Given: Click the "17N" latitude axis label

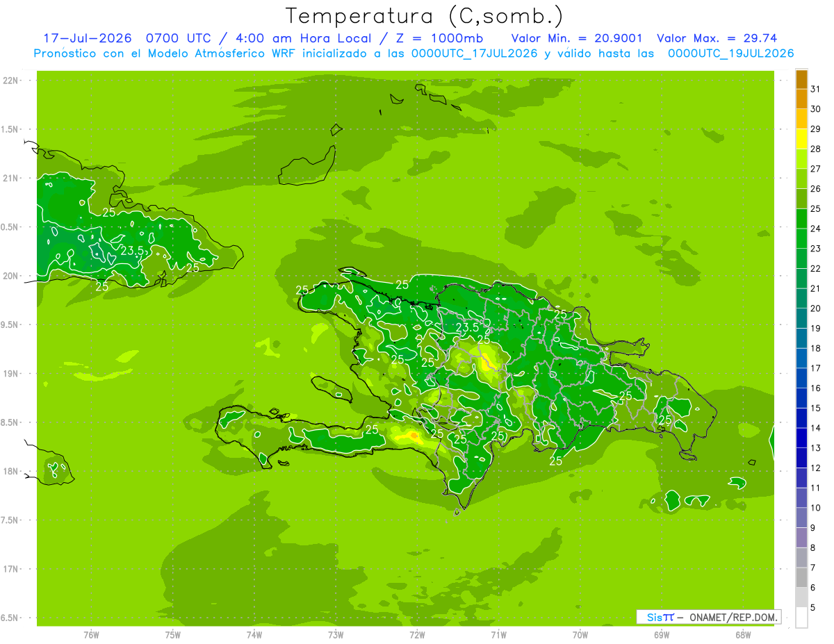Looking at the screenshot, I should click(10, 570).
